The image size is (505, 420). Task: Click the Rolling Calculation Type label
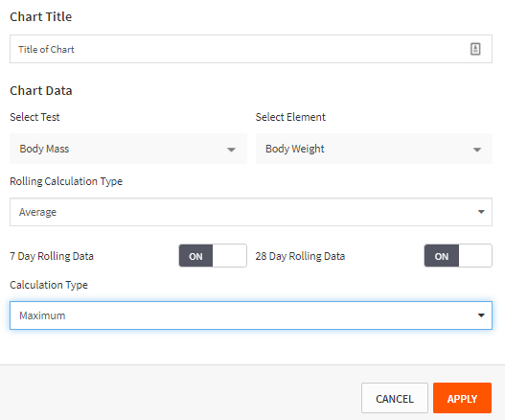66,181
